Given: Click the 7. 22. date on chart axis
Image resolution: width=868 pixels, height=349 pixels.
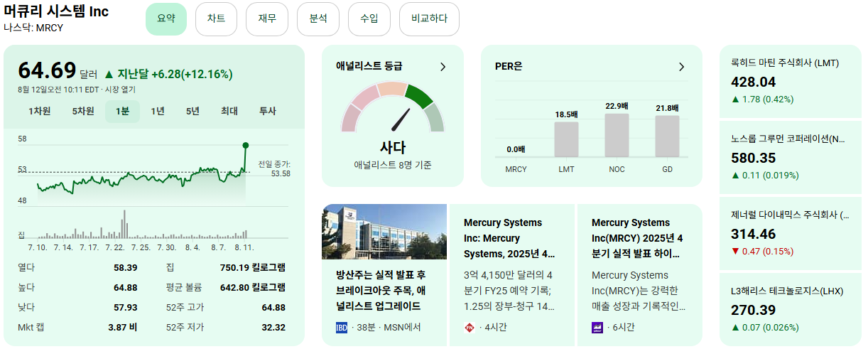Looking at the screenshot, I should coord(115,247).
